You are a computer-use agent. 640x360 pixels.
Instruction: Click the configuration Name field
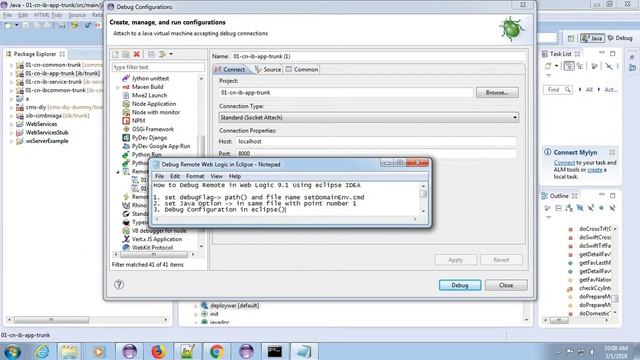point(378,56)
